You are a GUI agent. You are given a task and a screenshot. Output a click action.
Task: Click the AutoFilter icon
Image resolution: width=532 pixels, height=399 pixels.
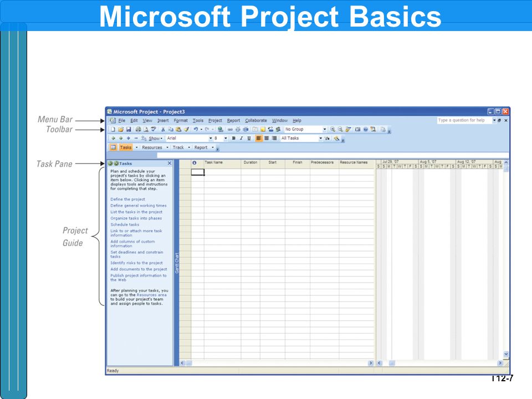point(327,139)
